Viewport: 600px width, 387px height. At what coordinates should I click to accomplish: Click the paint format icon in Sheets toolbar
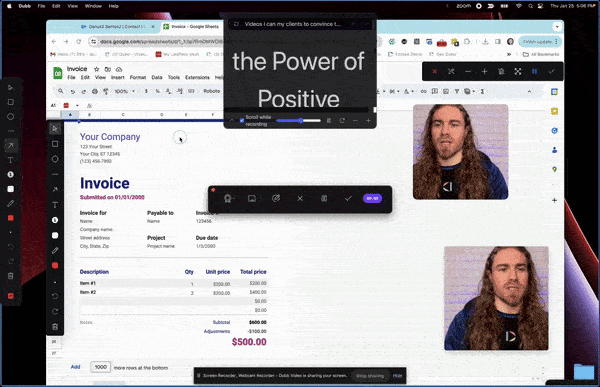[106, 91]
